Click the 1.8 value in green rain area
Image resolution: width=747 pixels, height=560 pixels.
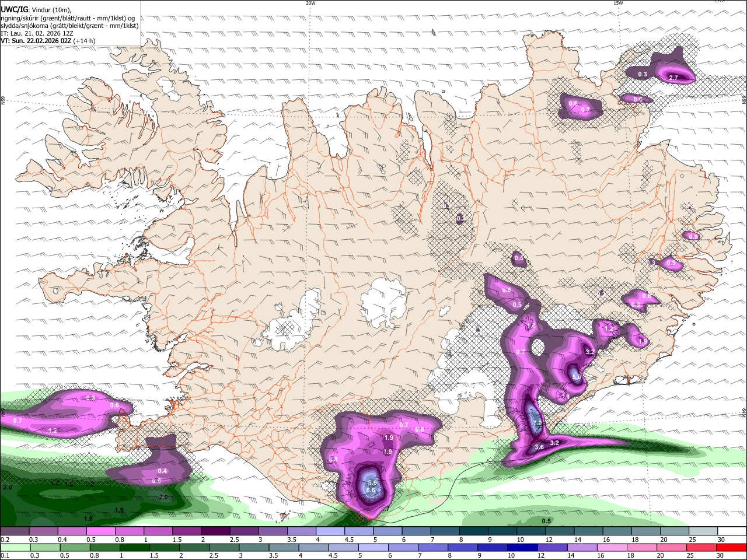[x=88, y=519]
